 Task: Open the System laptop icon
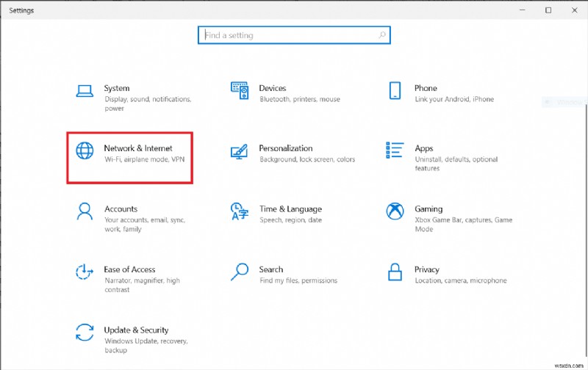(x=85, y=91)
